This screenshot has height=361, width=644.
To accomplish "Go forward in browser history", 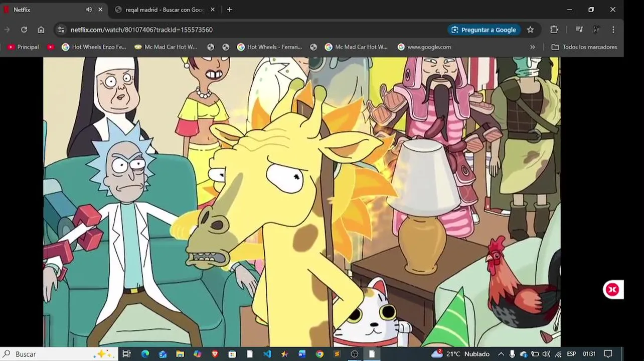I will coord(7,30).
